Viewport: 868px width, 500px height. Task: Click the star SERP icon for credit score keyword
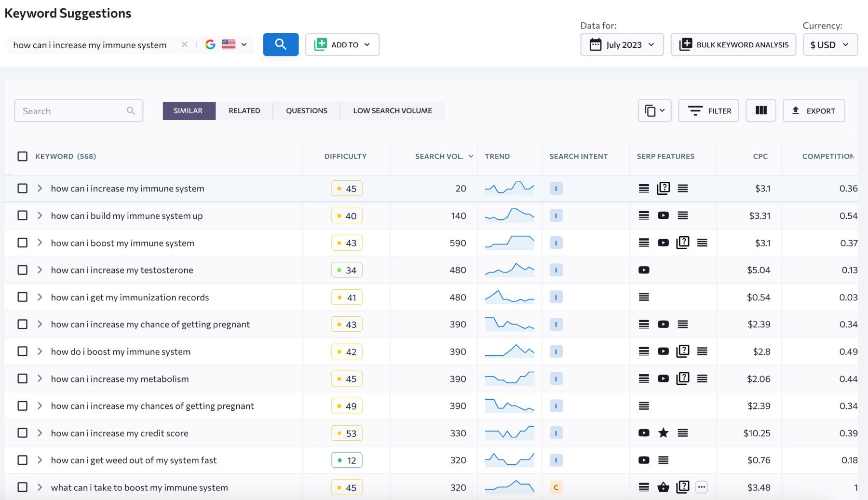(x=663, y=432)
